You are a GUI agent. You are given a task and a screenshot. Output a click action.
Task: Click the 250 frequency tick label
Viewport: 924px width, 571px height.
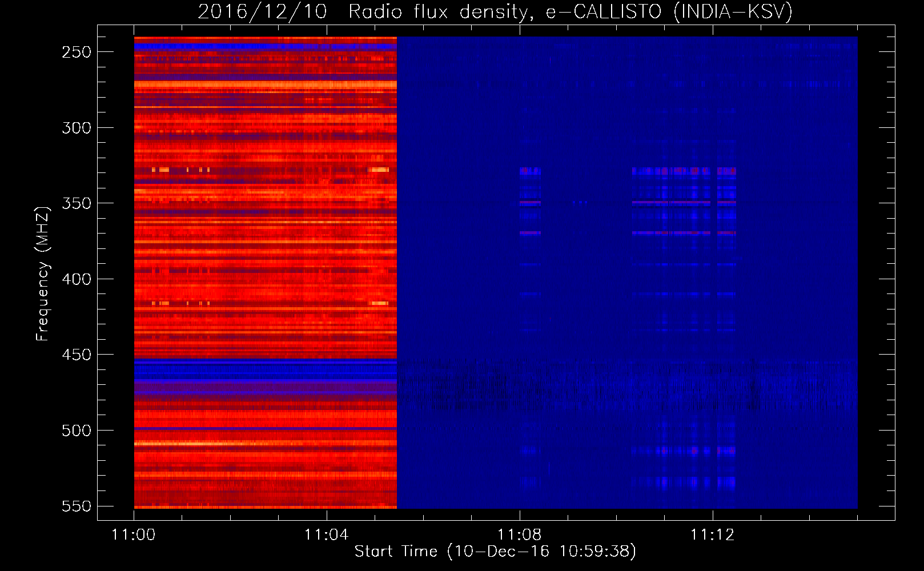pyautogui.click(x=77, y=52)
